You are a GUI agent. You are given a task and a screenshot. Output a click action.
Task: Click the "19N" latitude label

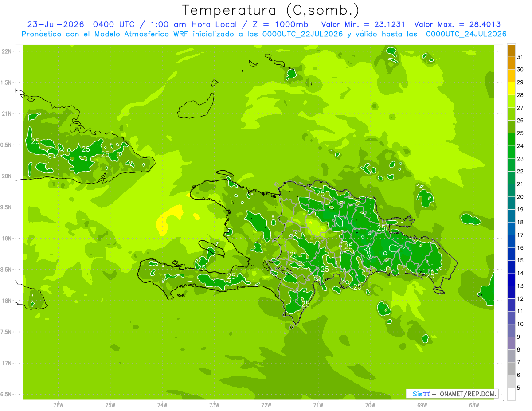coord(7,239)
